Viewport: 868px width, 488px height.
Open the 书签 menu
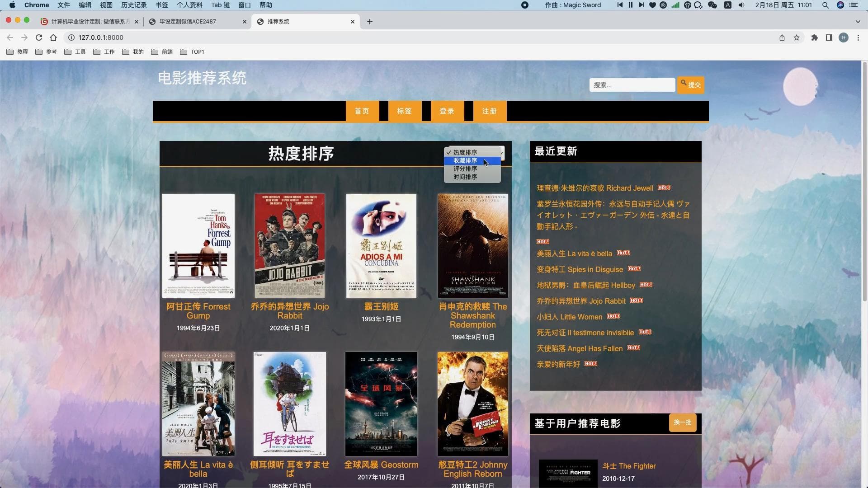click(162, 5)
